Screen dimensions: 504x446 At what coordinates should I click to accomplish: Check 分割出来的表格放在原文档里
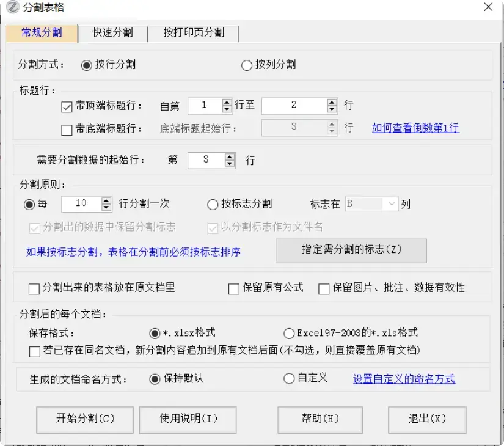click(x=34, y=288)
